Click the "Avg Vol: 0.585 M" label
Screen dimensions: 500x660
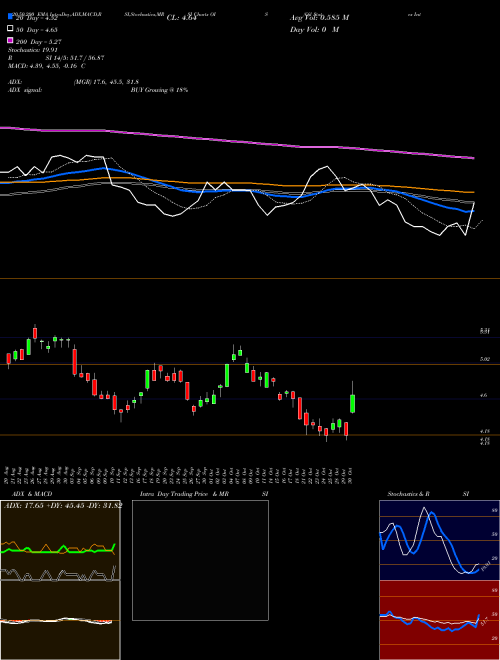[319, 18]
